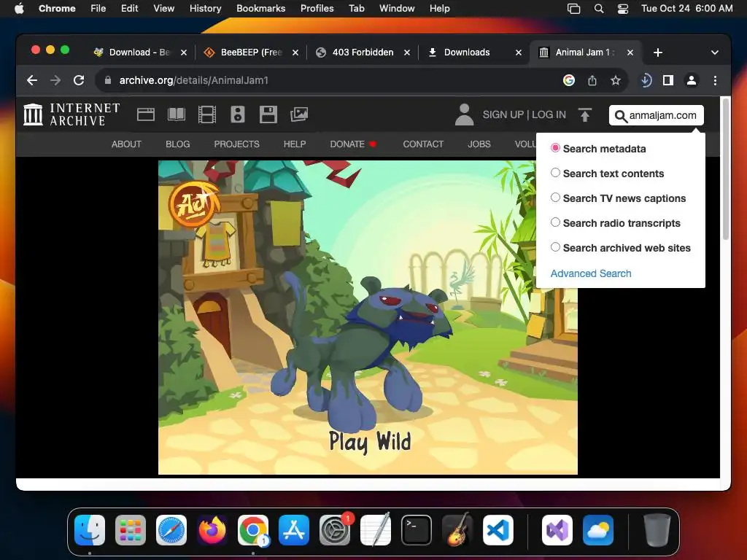Open Chrome profile icon
The height and width of the screenshot is (560, 747).
[692, 80]
